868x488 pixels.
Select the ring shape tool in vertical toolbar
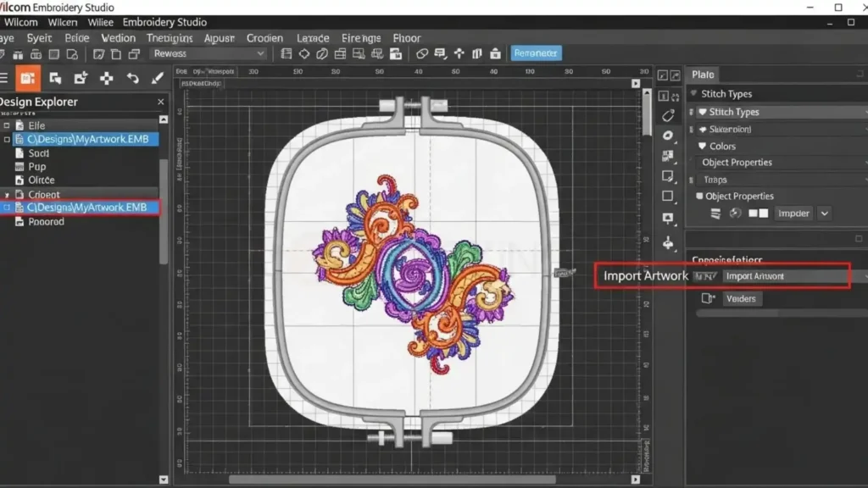(668, 136)
